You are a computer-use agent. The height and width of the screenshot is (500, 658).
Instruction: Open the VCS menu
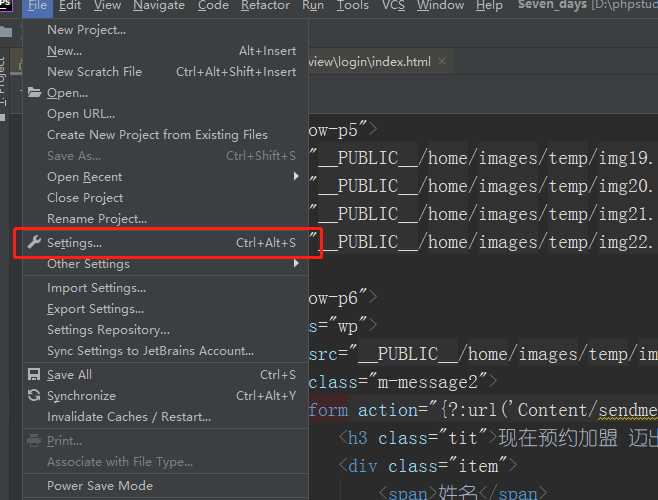click(394, 5)
